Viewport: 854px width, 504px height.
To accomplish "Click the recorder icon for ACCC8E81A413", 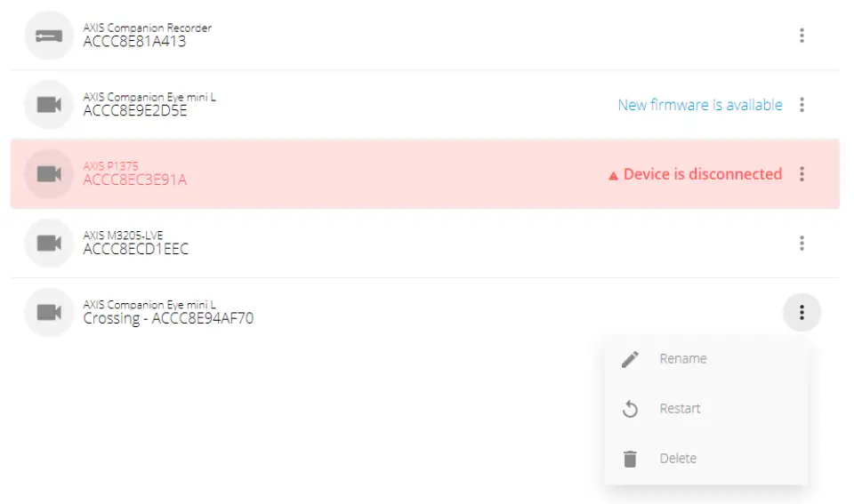I will tap(49, 36).
